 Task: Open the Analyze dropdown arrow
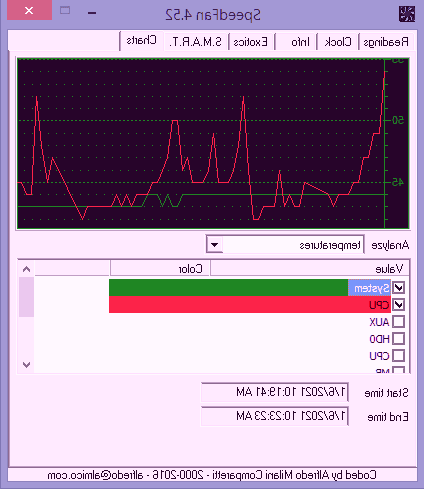click(214, 245)
